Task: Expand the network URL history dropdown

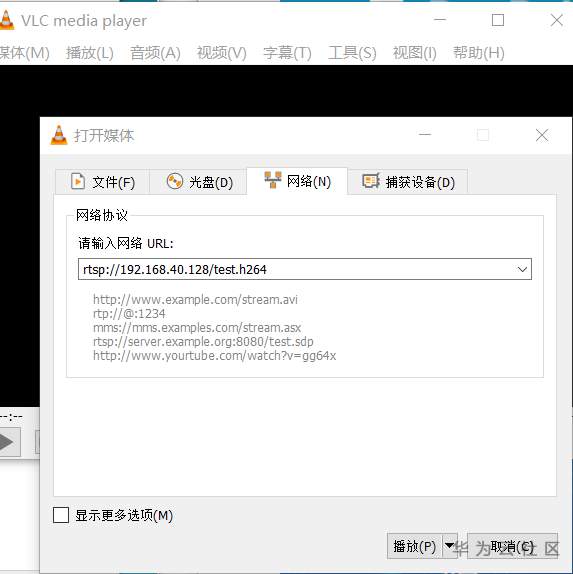Action: pyautogui.click(x=522, y=269)
